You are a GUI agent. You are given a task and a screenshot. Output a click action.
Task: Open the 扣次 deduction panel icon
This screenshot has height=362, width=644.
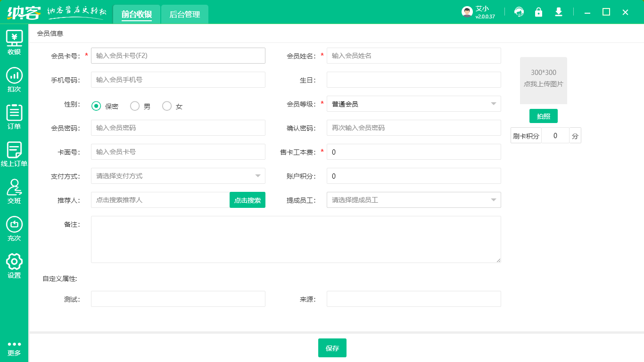click(x=14, y=80)
